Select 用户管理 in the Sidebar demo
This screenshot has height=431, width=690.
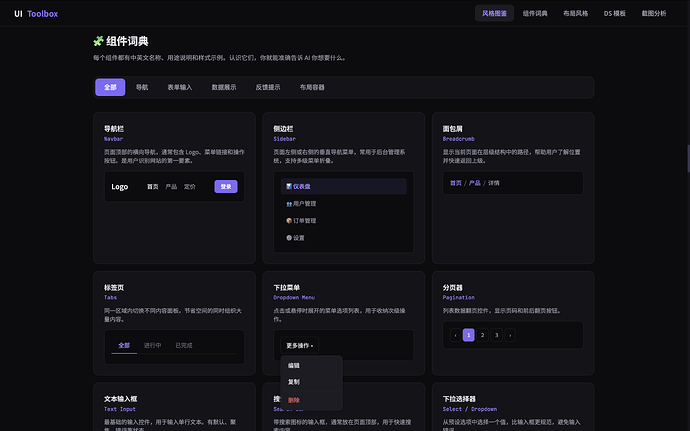click(344, 203)
